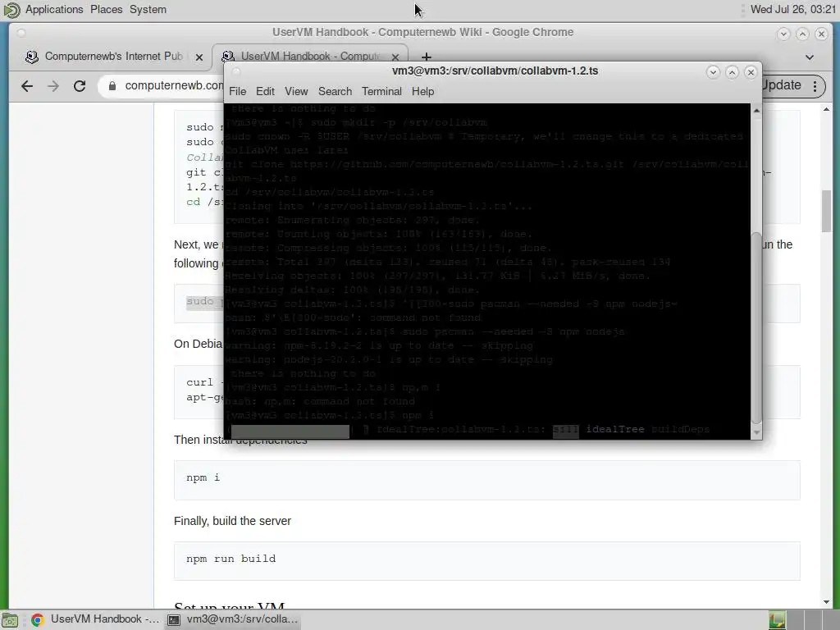Image resolution: width=840 pixels, height=630 pixels.
Task: Open the Places menu in top panel
Action: point(106,10)
